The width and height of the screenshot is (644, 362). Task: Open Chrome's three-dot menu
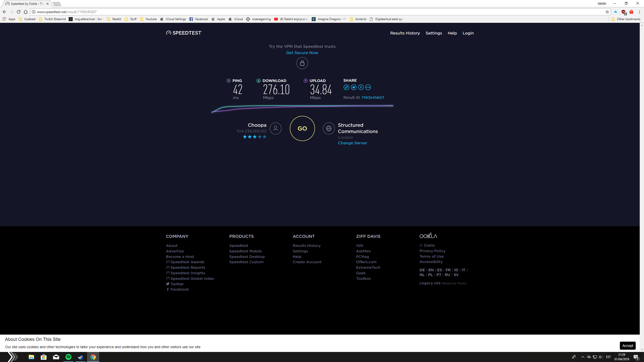[x=639, y=12]
